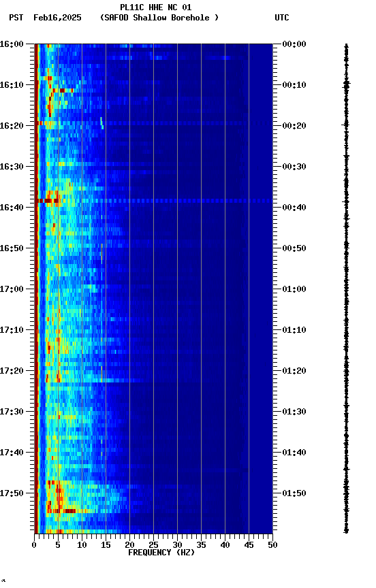The width and height of the screenshot is (376, 588).
Task: Select the PST timezone label
Action: coord(16,18)
